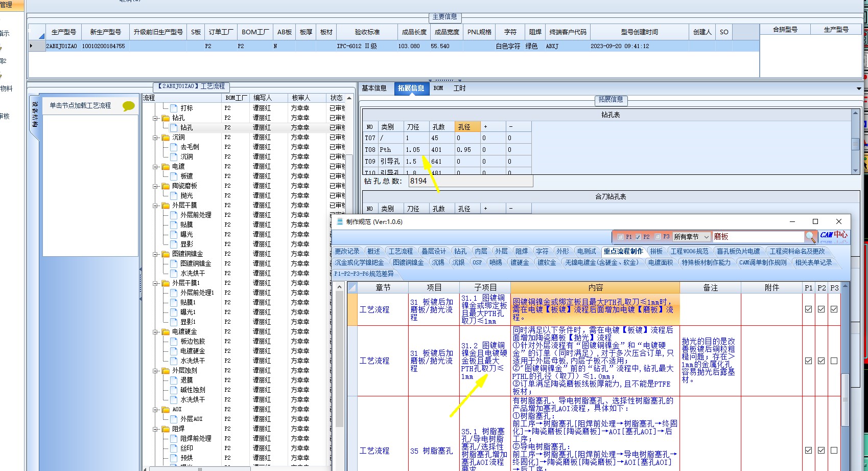Screen dimensions: 868x471
Task: Click the CAM中心 logo in 制作规范 window
Action: tap(834, 236)
